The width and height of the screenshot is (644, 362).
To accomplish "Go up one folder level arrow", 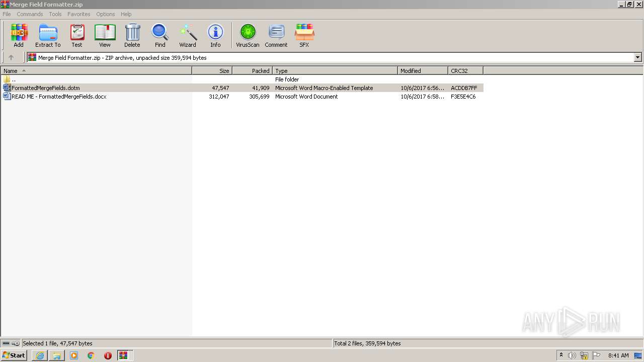I will [11, 57].
